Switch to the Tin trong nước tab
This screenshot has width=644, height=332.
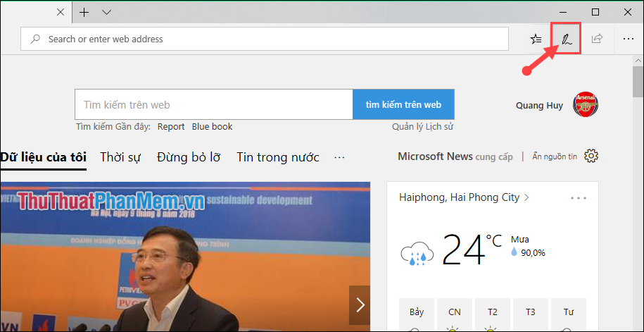point(277,158)
